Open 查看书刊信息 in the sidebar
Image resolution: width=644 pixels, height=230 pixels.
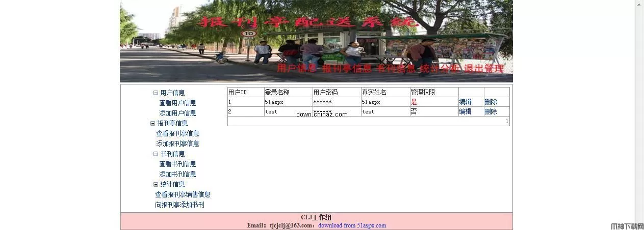[x=177, y=164]
